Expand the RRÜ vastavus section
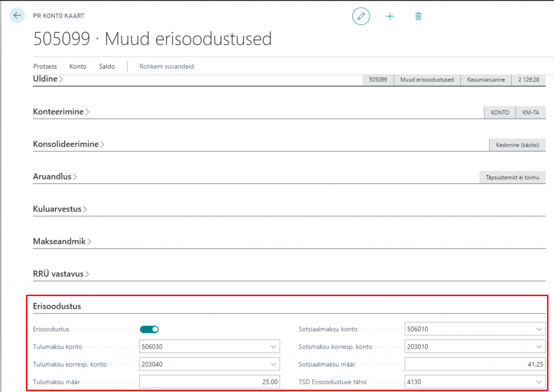 (x=61, y=274)
